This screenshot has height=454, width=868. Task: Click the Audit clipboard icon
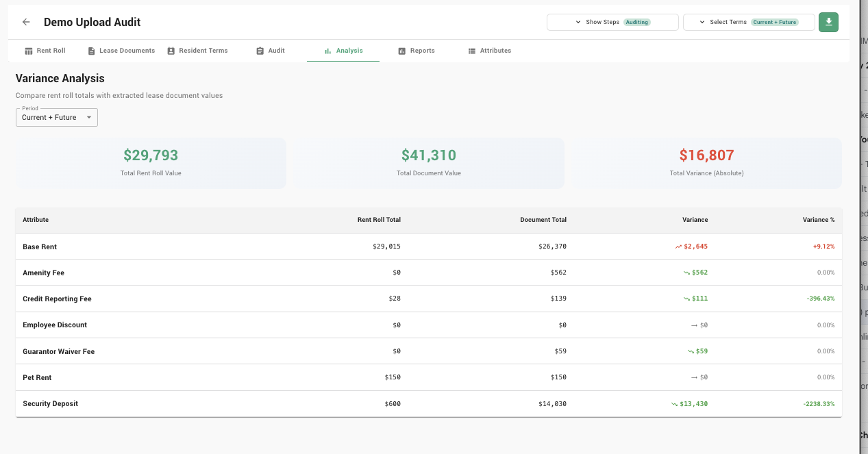pos(260,51)
